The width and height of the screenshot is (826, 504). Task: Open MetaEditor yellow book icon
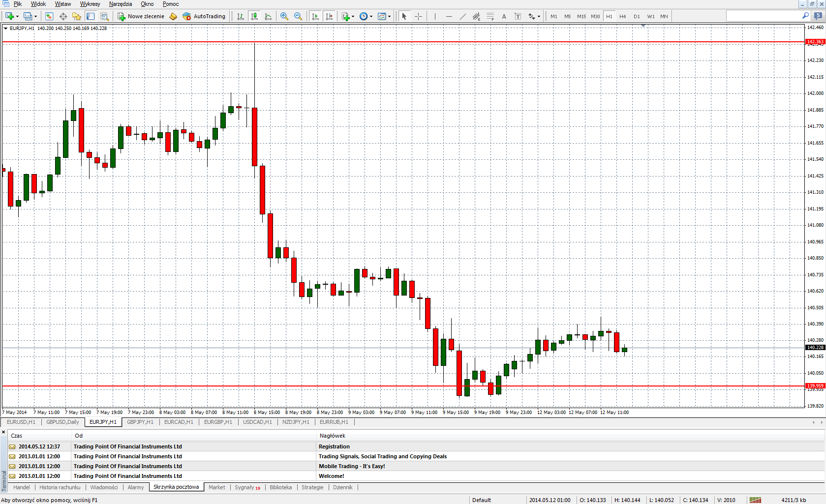coord(173,16)
